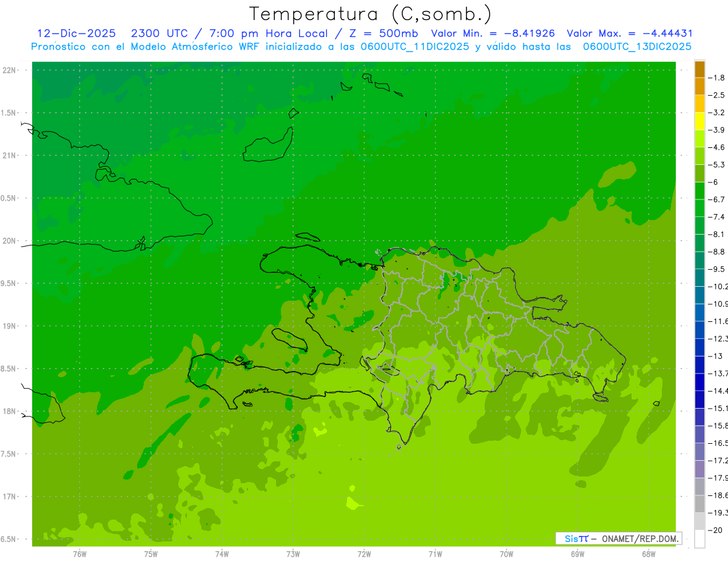Click the '69W' longitude label
728x562 pixels.
pyautogui.click(x=577, y=553)
